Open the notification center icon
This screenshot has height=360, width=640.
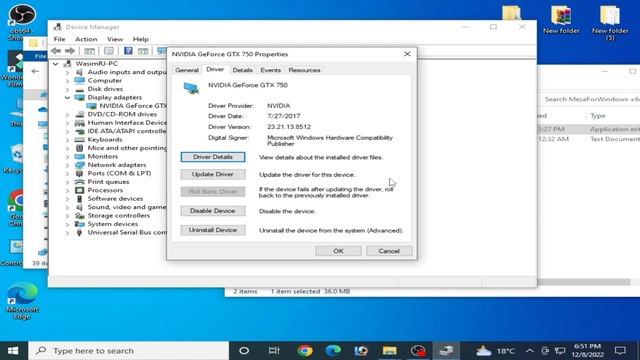click(620, 351)
